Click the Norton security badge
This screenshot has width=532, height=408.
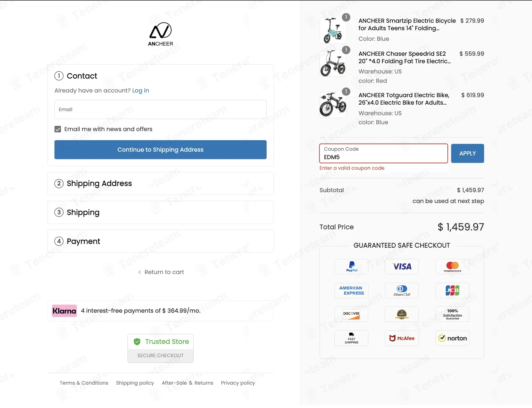click(452, 338)
